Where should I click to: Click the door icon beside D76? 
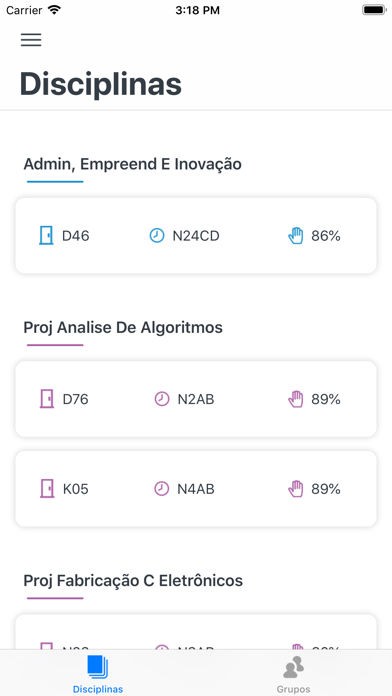(x=47, y=399)
